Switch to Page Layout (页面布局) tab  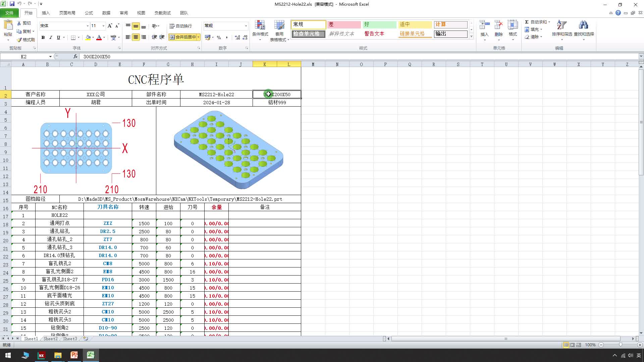(x=67, y=13)
